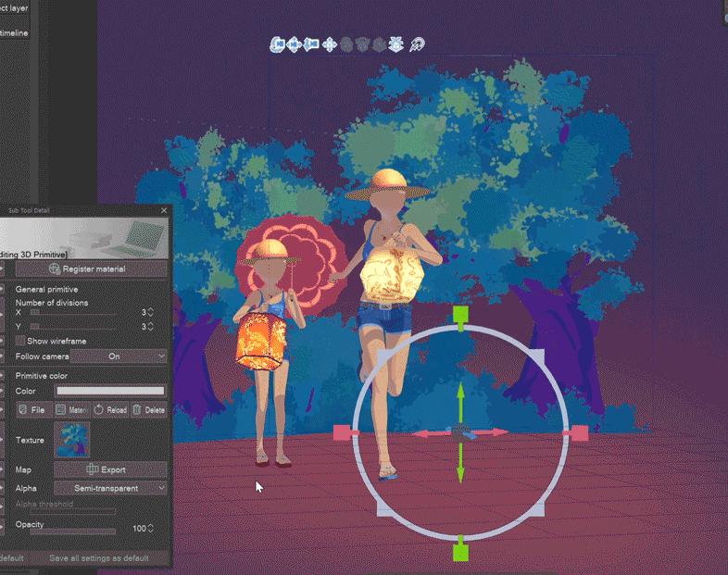The width and height of the screenshot is (728, 575).
Task: Click the lower-right grey corner scale handle
Action: point(537,509)
